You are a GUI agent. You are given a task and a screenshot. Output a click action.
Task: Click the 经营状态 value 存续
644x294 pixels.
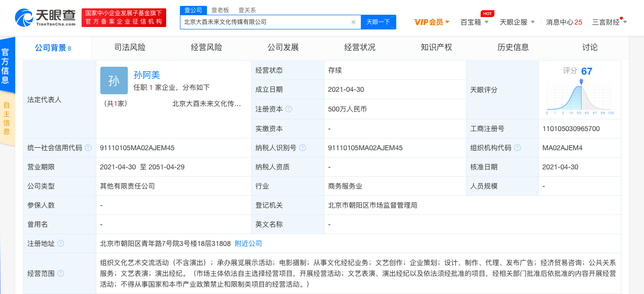[x=335, y=70]
